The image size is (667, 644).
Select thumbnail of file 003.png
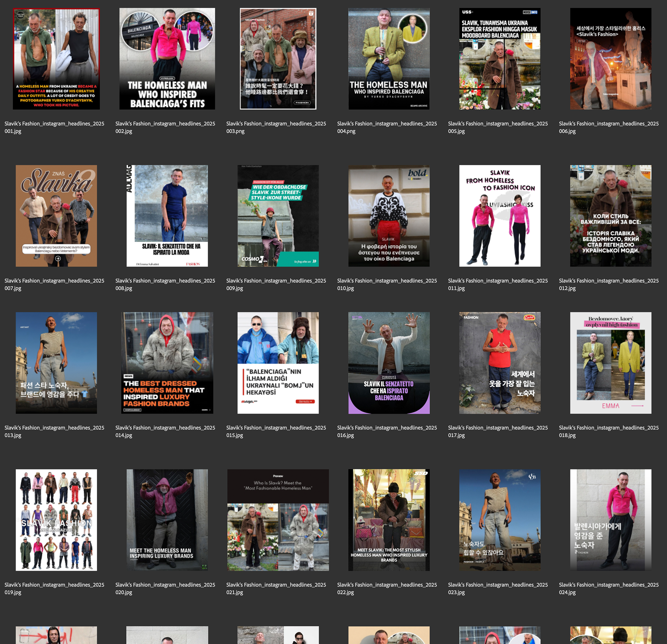(x=278, y=59)
